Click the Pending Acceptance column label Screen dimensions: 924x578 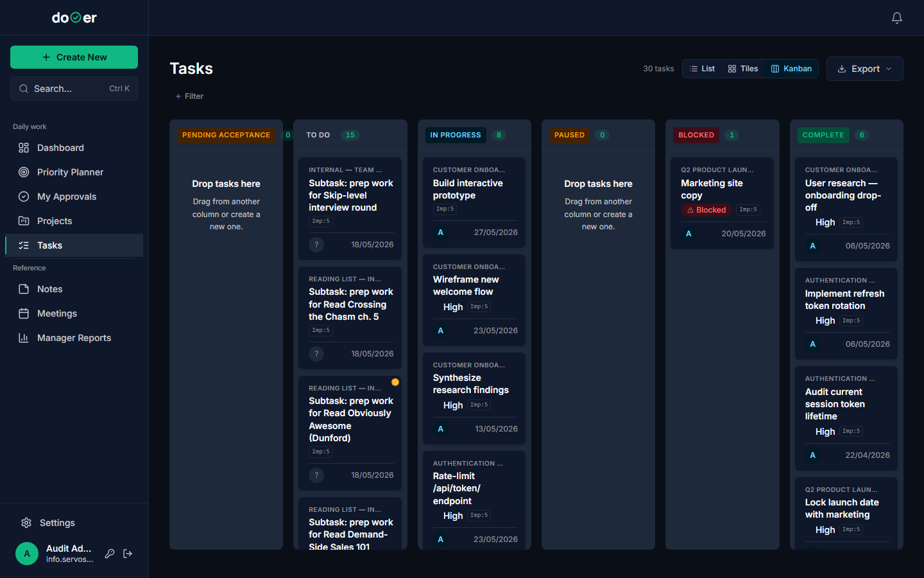pos(226,135)
